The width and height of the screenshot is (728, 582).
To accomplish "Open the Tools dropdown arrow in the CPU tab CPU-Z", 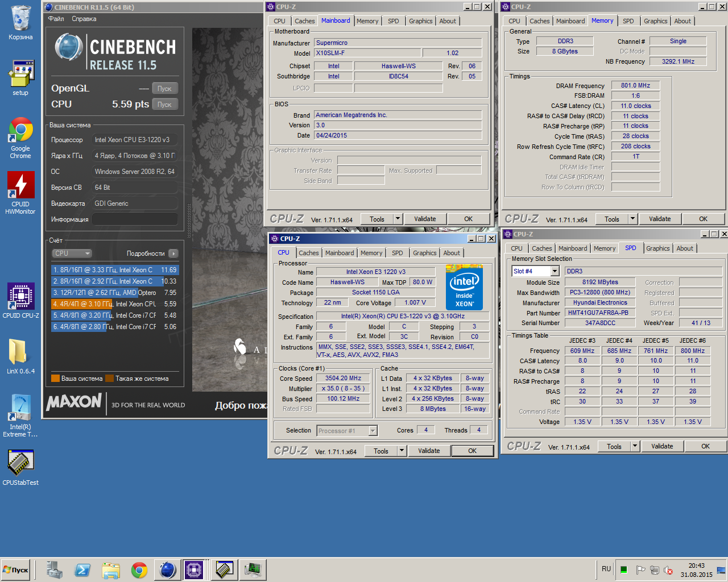I will [402, 451].
